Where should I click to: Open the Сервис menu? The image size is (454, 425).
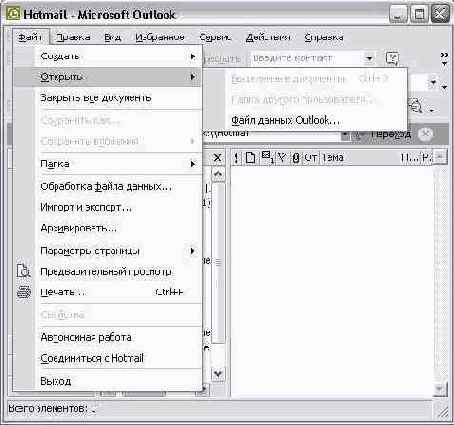(x=215, y=37)
